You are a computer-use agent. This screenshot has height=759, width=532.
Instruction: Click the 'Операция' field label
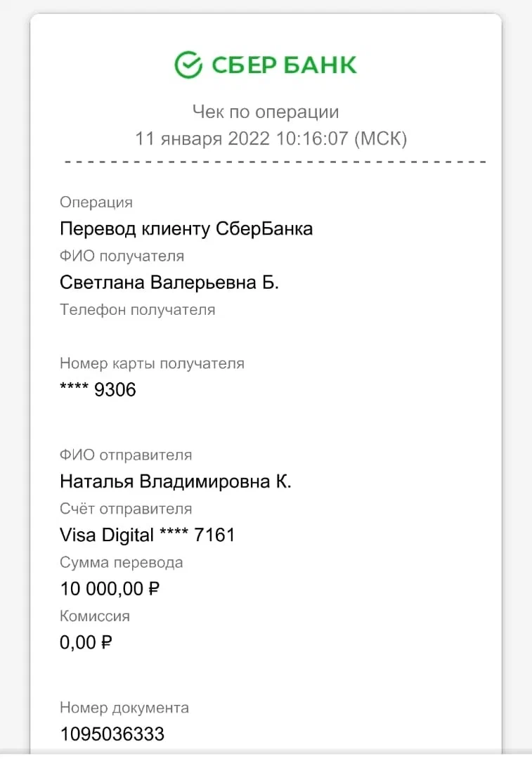pyautogui.click(x=96, y=202)
